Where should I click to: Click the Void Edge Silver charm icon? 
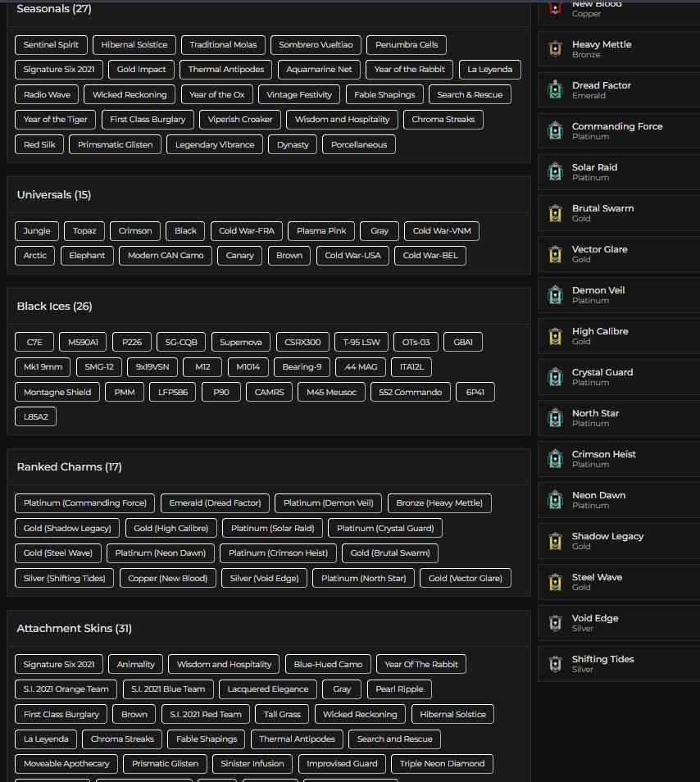[555, 623]
